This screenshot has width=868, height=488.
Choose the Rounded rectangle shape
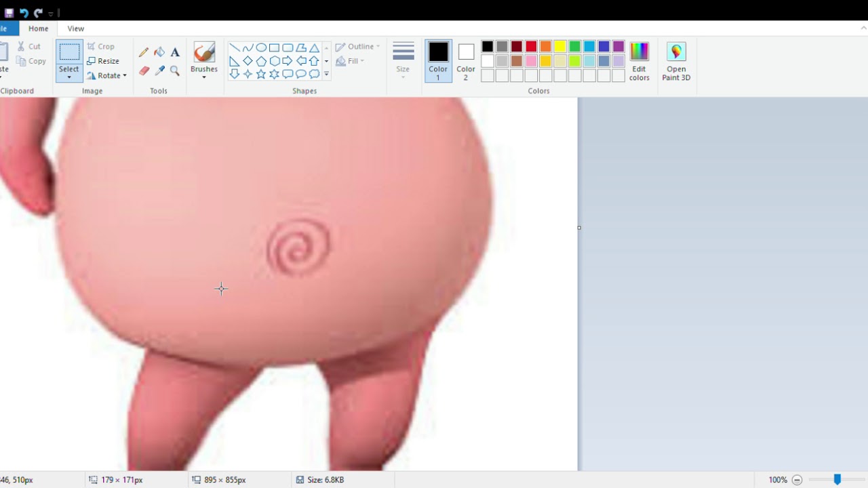click(x=288, y=48)
